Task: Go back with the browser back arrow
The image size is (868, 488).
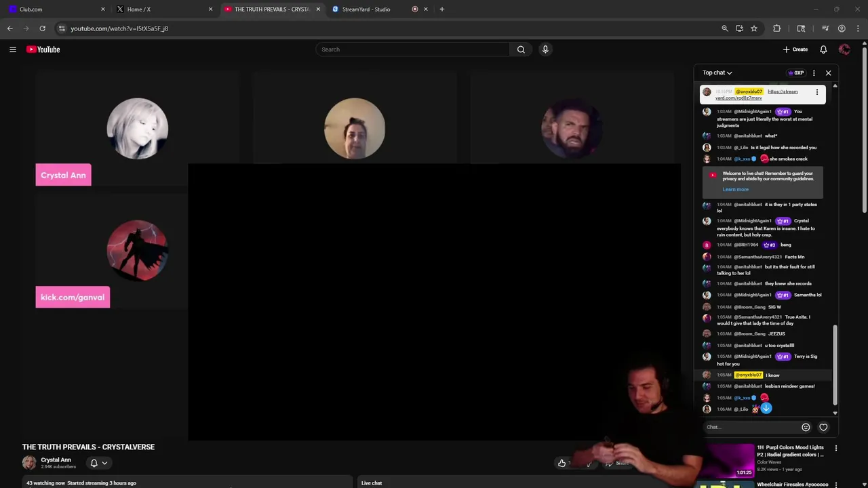Action: click(10, 28)
